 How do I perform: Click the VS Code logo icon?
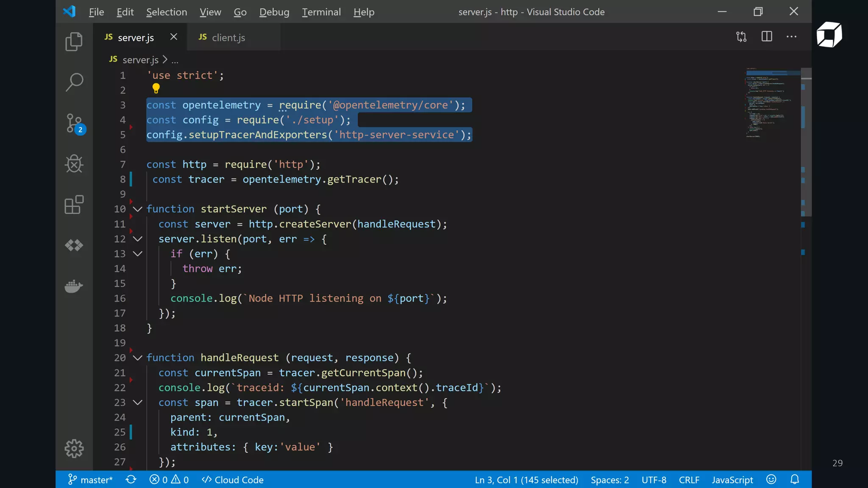tap(69, 11)
